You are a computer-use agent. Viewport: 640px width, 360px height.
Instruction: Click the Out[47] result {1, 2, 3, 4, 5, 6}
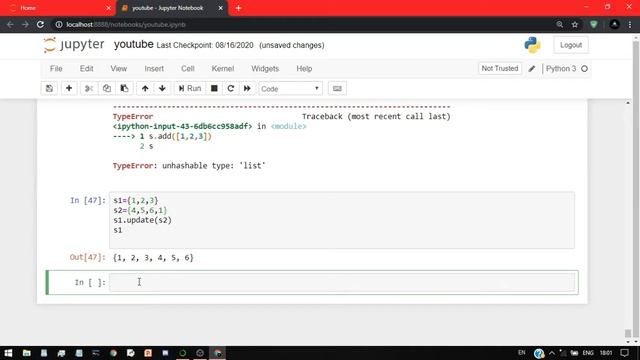pos(153,258)
